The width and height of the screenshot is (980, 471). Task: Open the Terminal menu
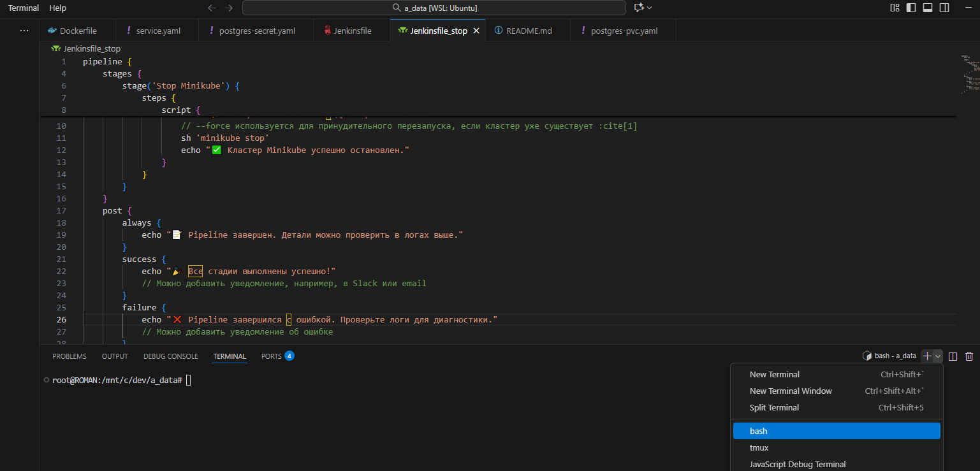pyautogui.click(x=23, y=8)
